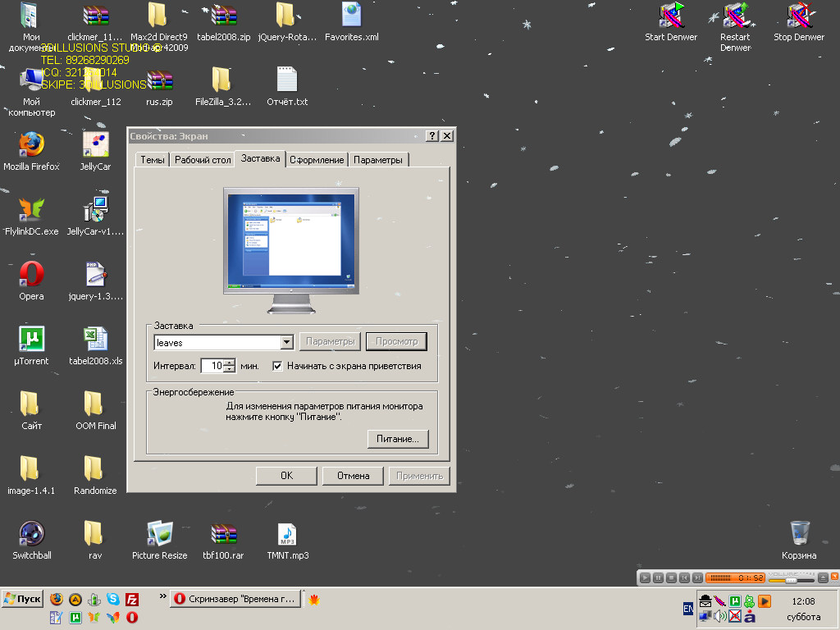Open FileZilla from the quick launch bar

coord(131,600)
